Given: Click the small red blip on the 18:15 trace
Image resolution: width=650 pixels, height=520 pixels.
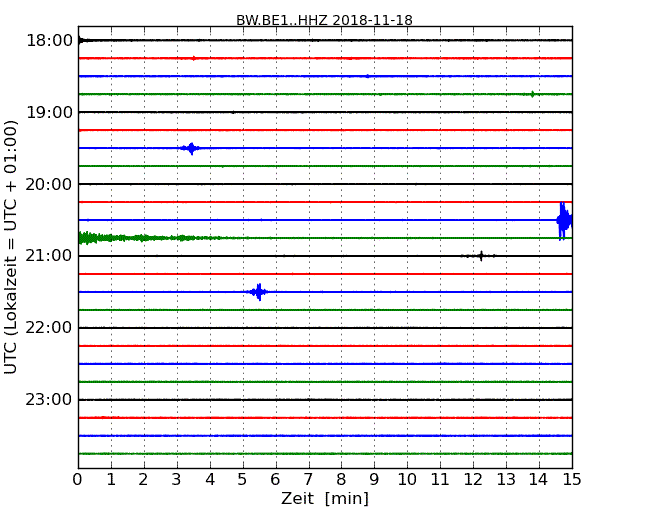Looking at the screenshot, I should (194, 58).
